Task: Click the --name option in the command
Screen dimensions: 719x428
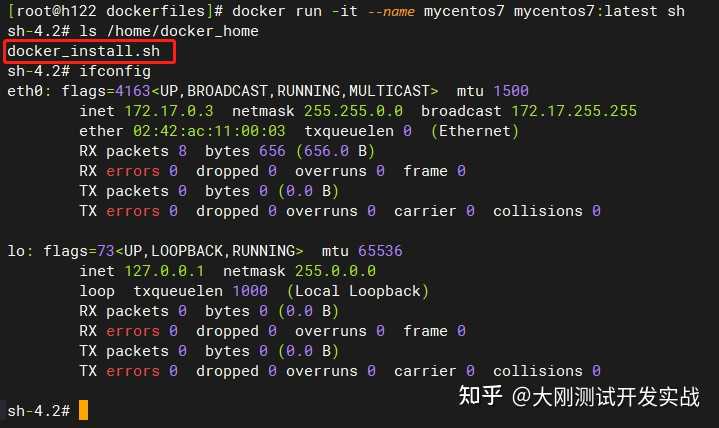Action: 391,11
